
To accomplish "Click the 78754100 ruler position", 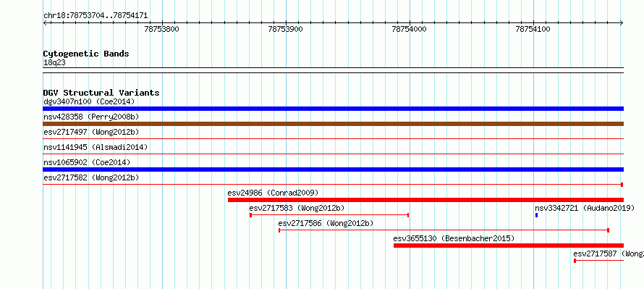I will pos(533,29).
